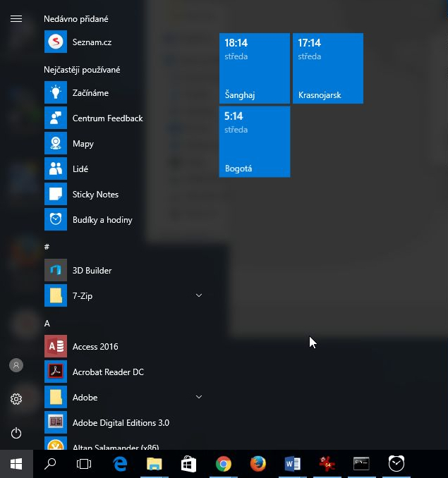
Task: Switch to Word on the taskbar
Action: [x=293, y=464]
